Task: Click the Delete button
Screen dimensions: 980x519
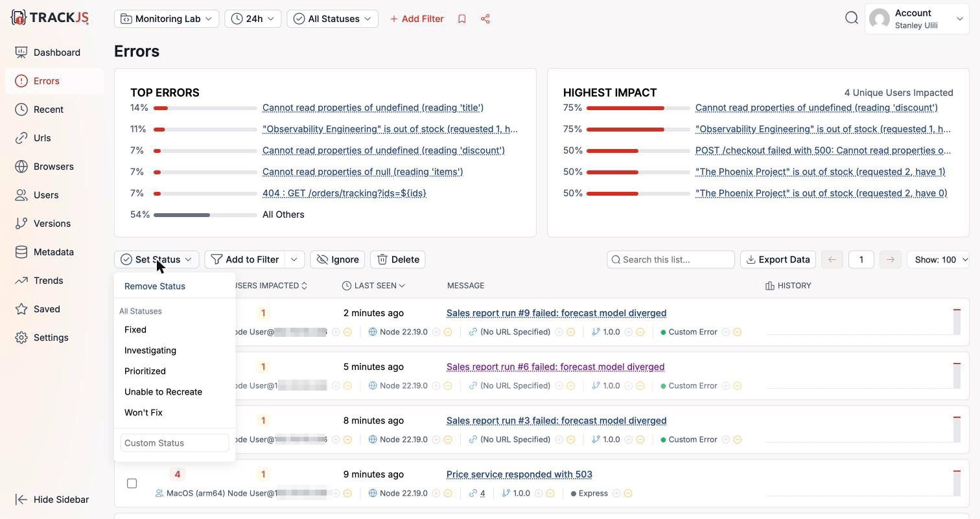Action: coord(398,259)
